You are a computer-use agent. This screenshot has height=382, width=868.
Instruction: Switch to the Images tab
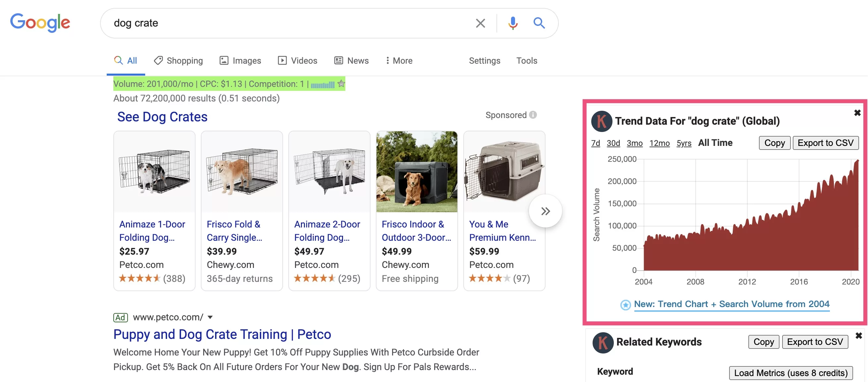pyautogui.click(x=240, y=61)
